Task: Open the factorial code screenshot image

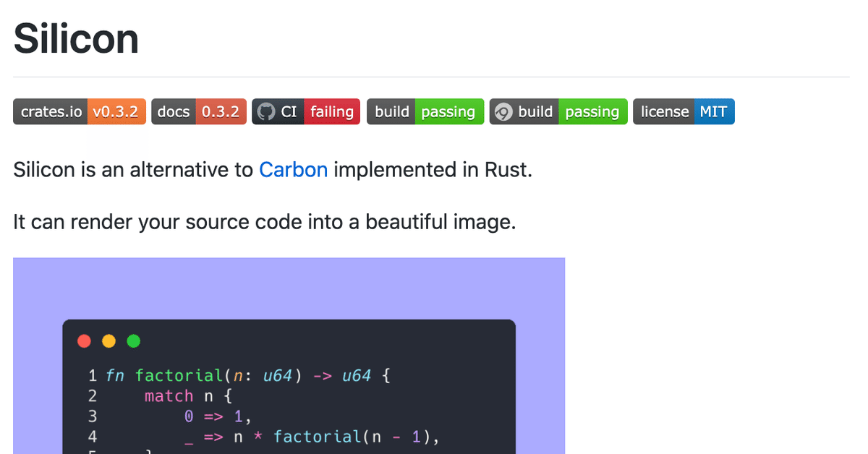Action: click(289, 356)
